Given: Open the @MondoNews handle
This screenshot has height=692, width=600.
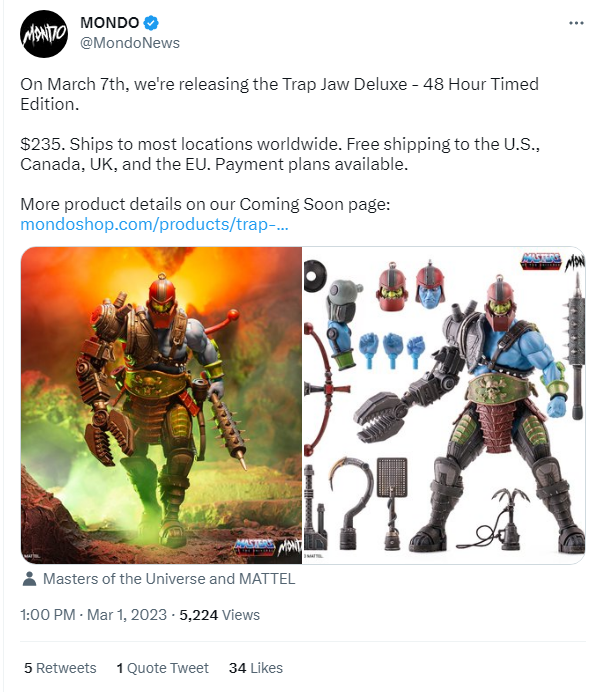Looking at the screenshot, I should [130, 43].
